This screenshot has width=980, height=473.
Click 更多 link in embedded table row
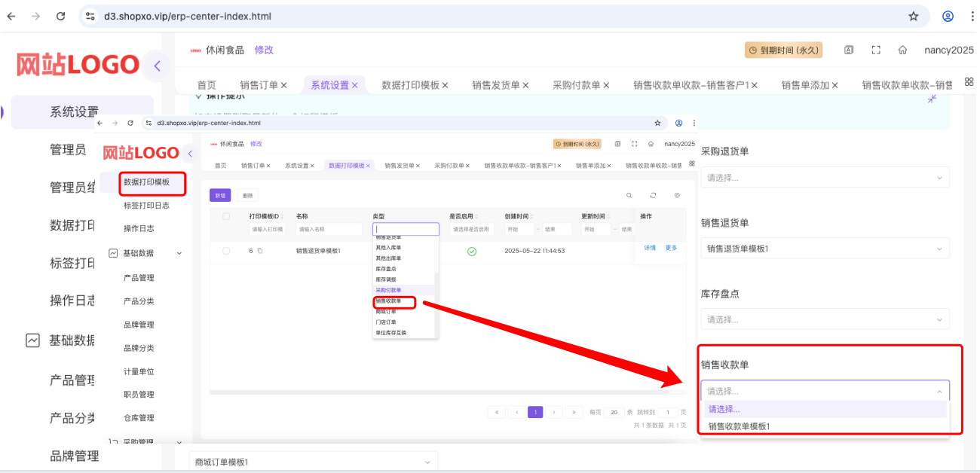(671, 248)
